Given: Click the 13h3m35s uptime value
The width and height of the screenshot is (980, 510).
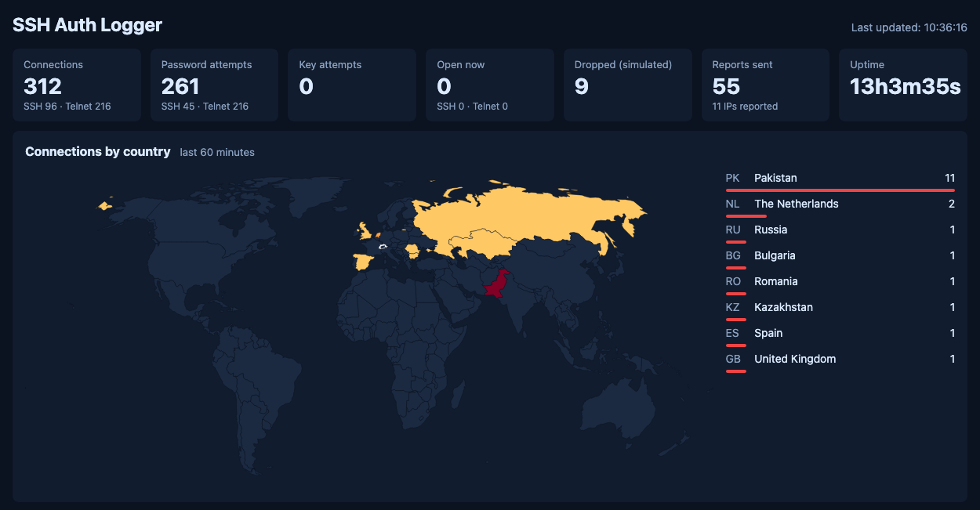Looking at the screenshot, I should pos(906,86).
